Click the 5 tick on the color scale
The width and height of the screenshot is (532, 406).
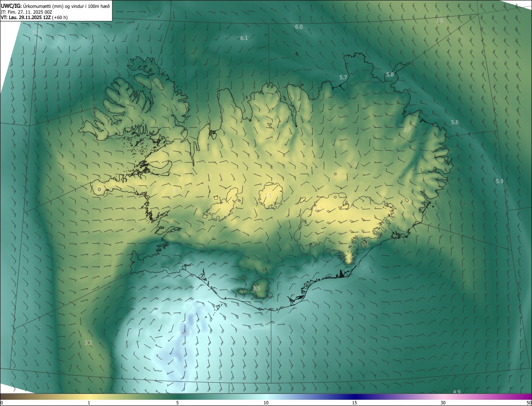tap(177, 403)
